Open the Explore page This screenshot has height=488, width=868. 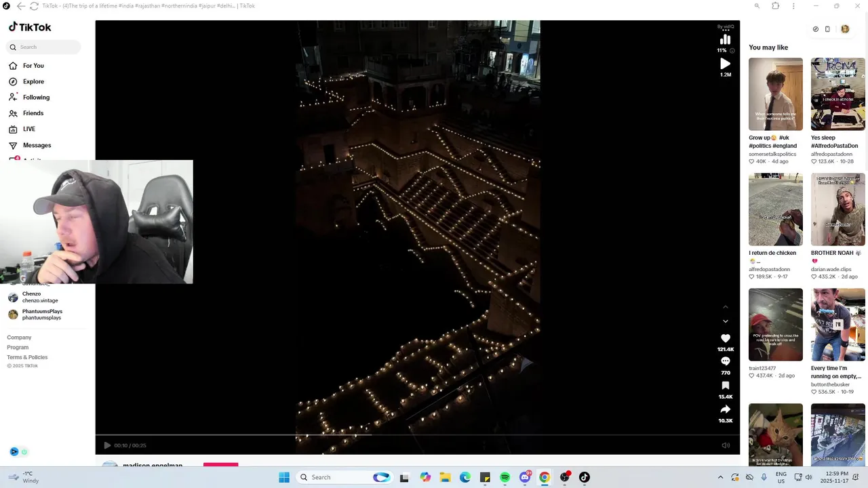tap(27, 81)
